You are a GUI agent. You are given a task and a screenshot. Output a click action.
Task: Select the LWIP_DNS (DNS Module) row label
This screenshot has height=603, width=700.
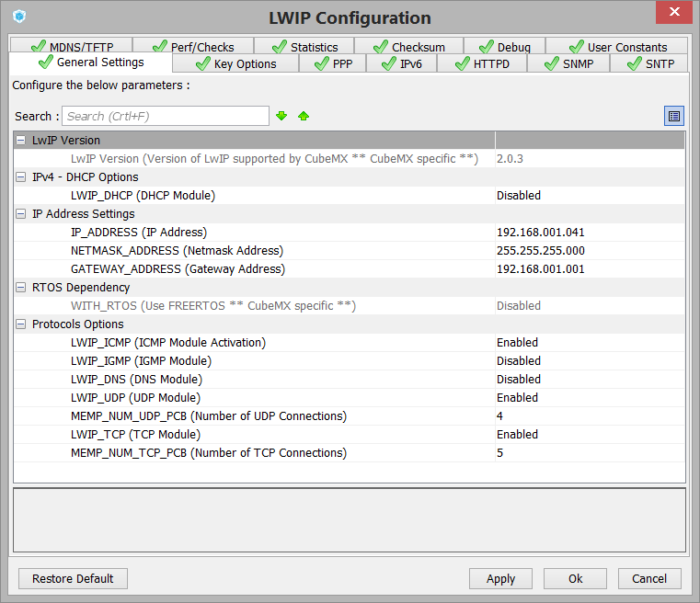137,379
